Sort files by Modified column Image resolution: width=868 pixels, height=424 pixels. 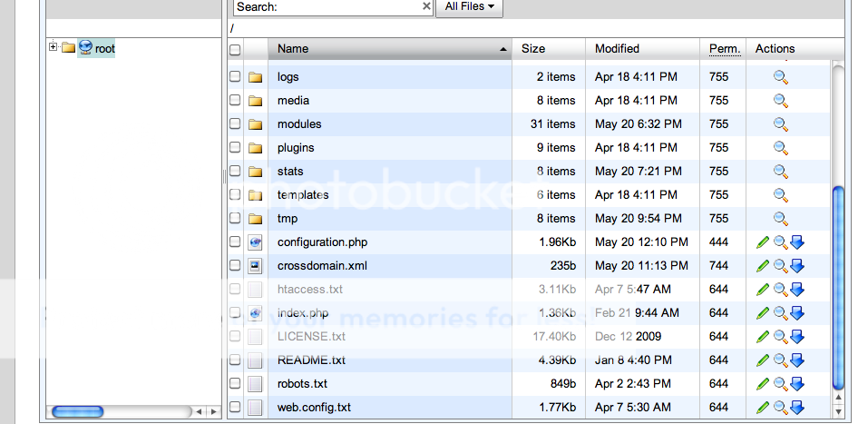[617, 49]
